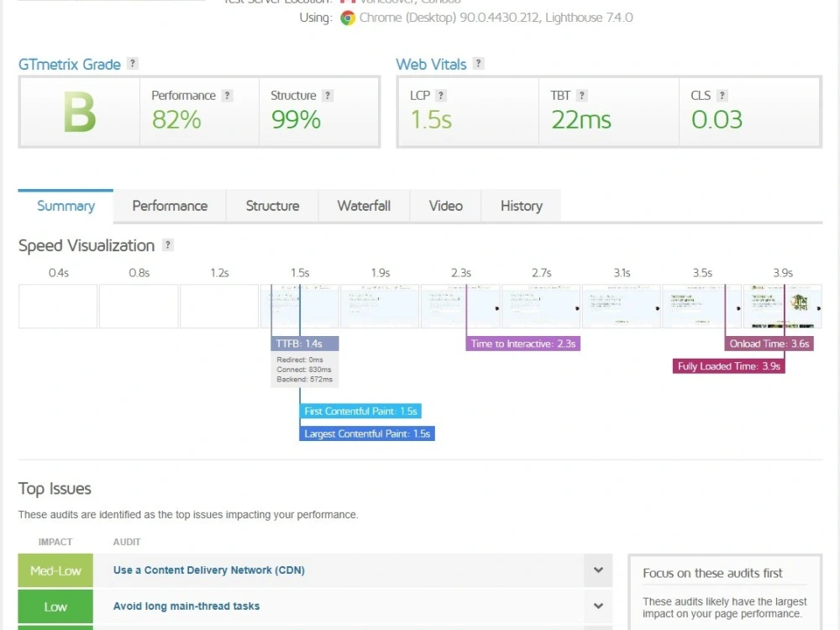Click the Web Vitals help icon

coord(479,64)
